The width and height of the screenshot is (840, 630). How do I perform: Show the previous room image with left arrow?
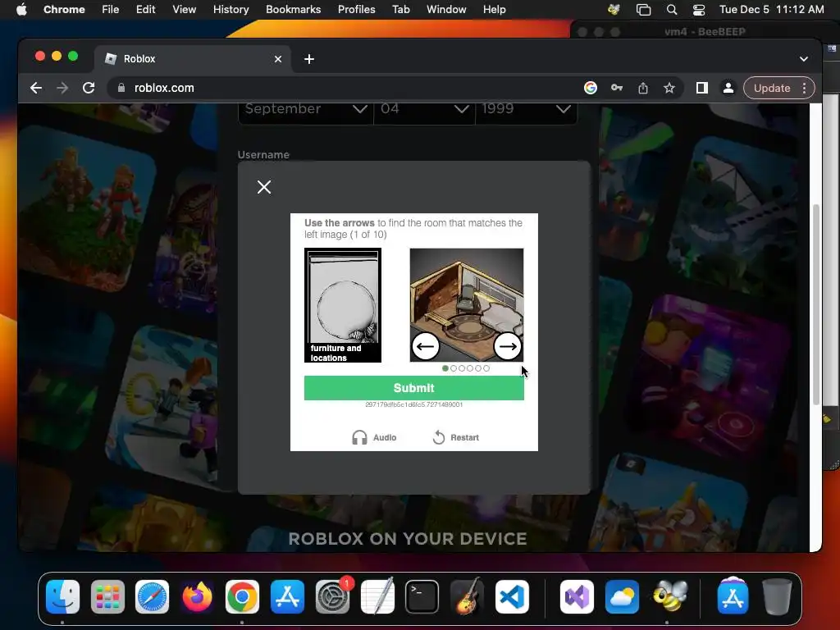(426, 347)
